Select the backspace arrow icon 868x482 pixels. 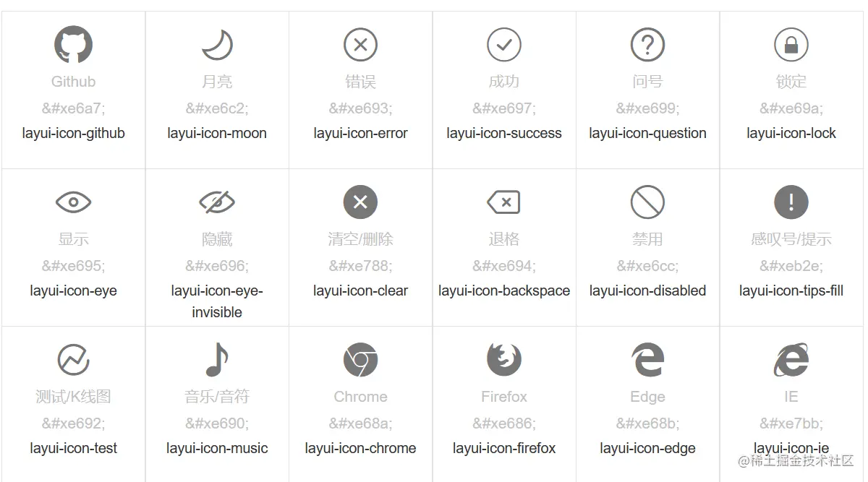click(504, 202)
